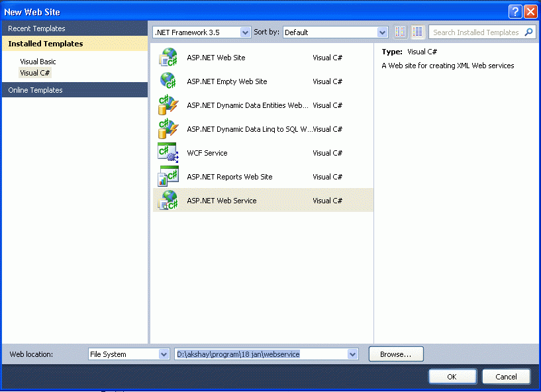Open the .NET Framework 3.5 dropdown

click(201, 32)
